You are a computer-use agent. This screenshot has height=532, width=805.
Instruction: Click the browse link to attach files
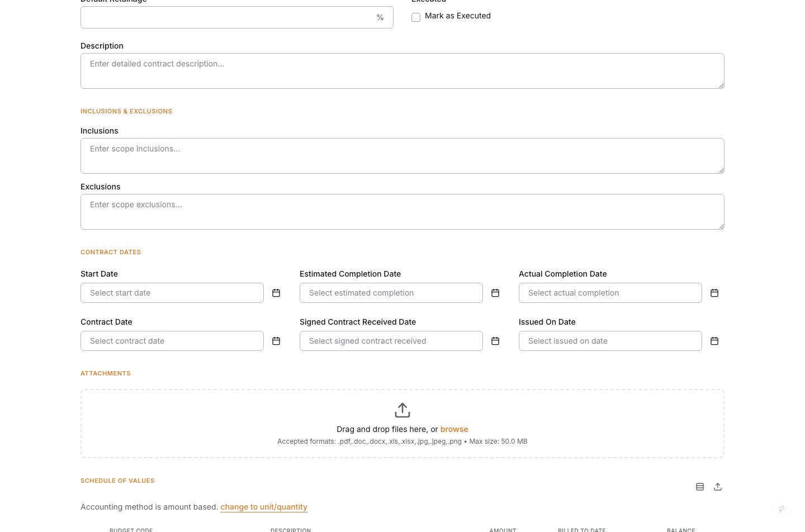click(x=454, y=429)
